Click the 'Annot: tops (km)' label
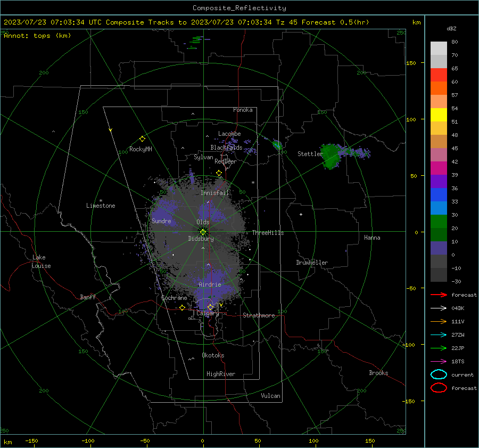 coord(37,36)
